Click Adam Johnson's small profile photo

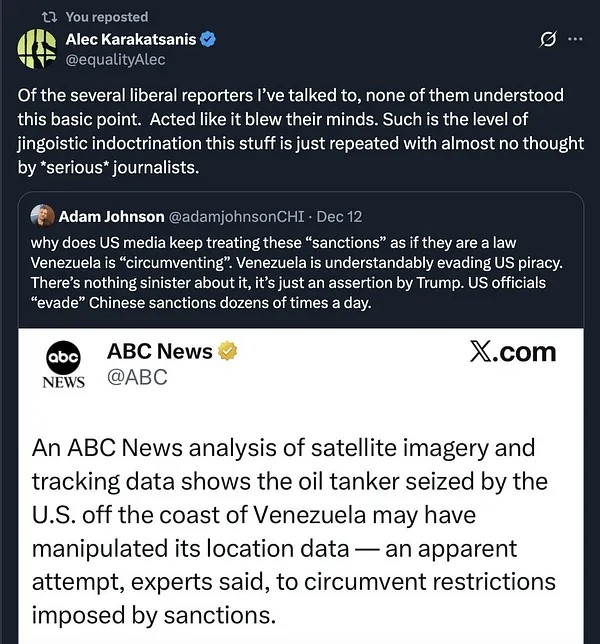(x=42, y=216)
